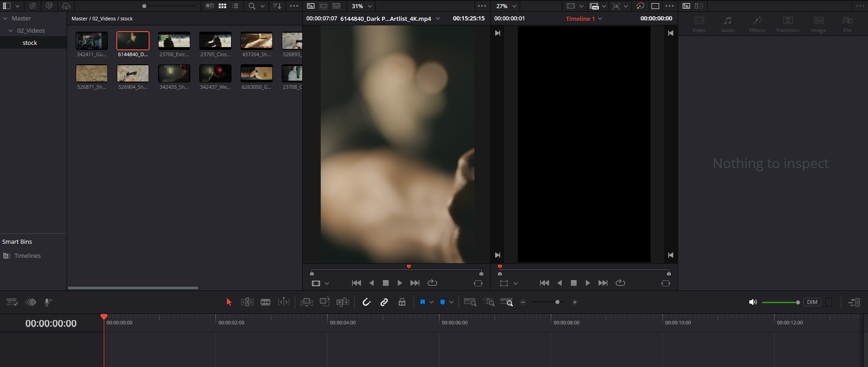
Task: Click the voiceover microphone icon
Action: [48, 302]
